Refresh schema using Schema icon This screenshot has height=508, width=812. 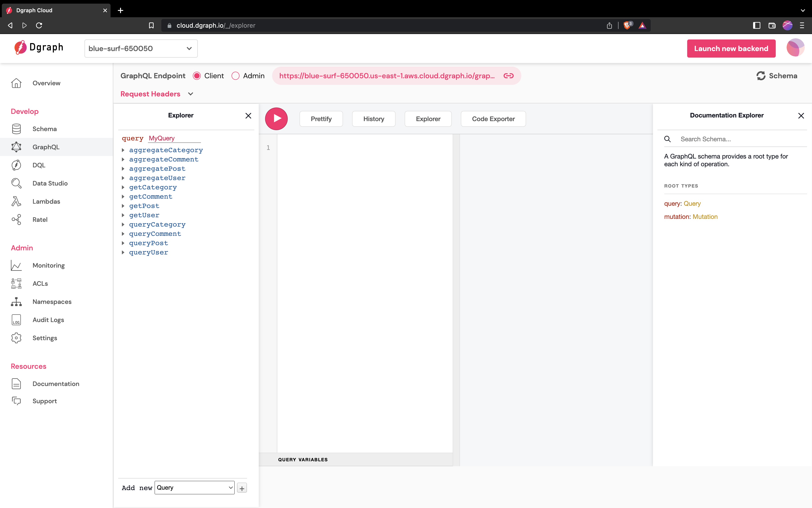click(x=761, y=76)
